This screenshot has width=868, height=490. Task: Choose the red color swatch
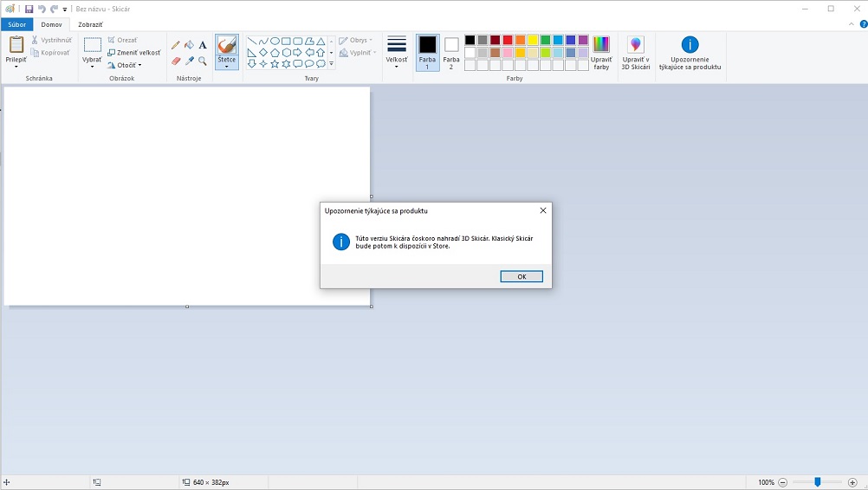(508, 40)
